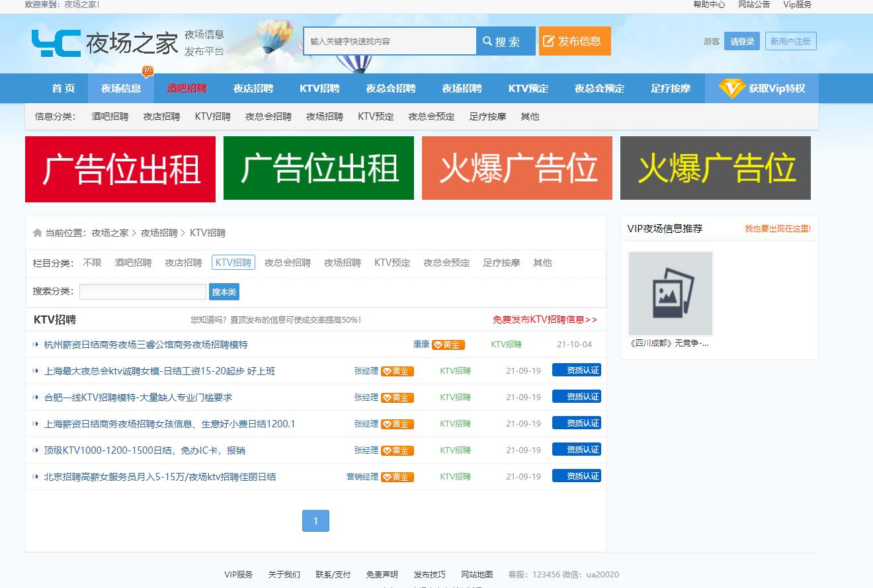Screen dimensions: 873x588
Task: Open the red 广告位出租 banner
Action: click(120, 169)
